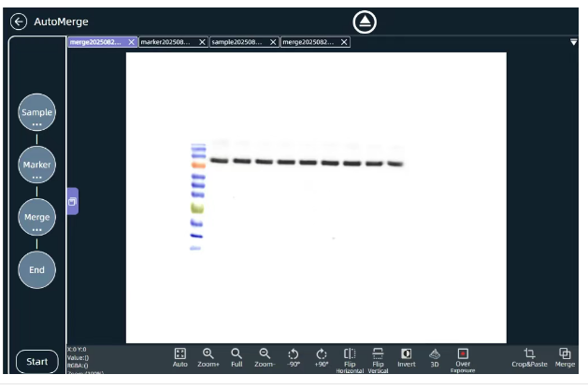Toggle the 3D view
Screen dimensions: 588x389
(435, 353)
